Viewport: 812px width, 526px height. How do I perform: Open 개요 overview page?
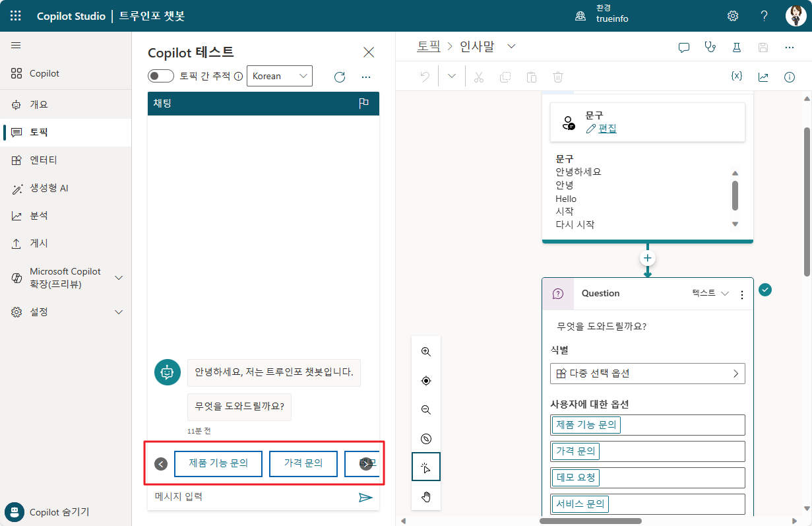point(66,104)
